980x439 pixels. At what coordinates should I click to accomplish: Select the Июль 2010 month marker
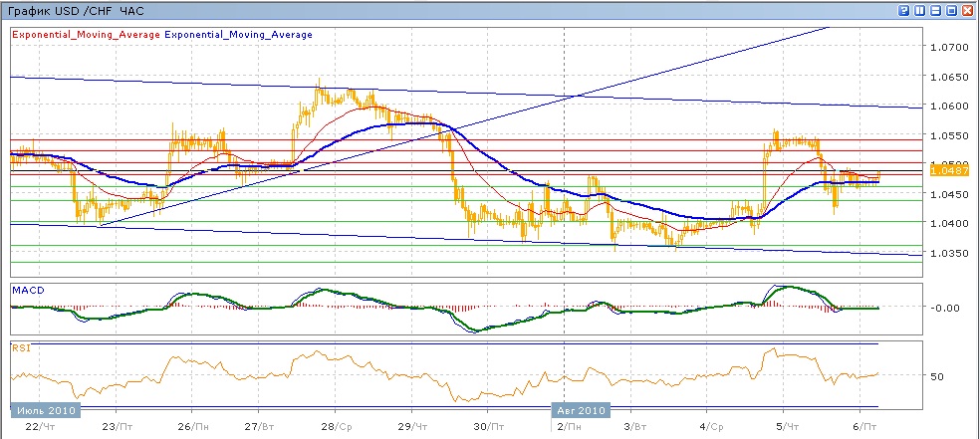[42, 410]
